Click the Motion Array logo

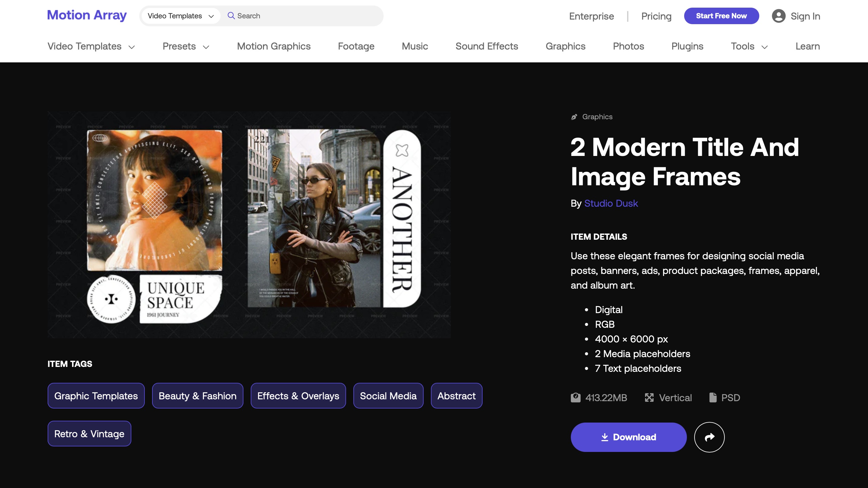point(87,15)
